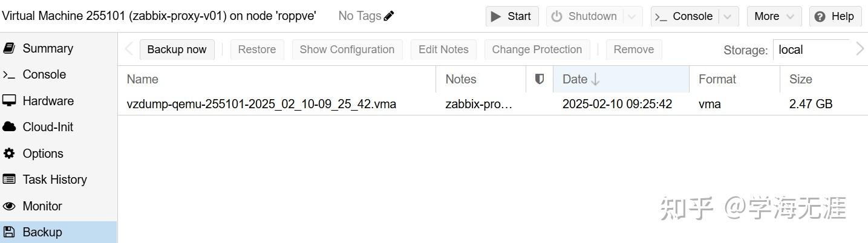Sort backups by Date column
This screenshot has width=868, height=243.
[x=620, y=79]
